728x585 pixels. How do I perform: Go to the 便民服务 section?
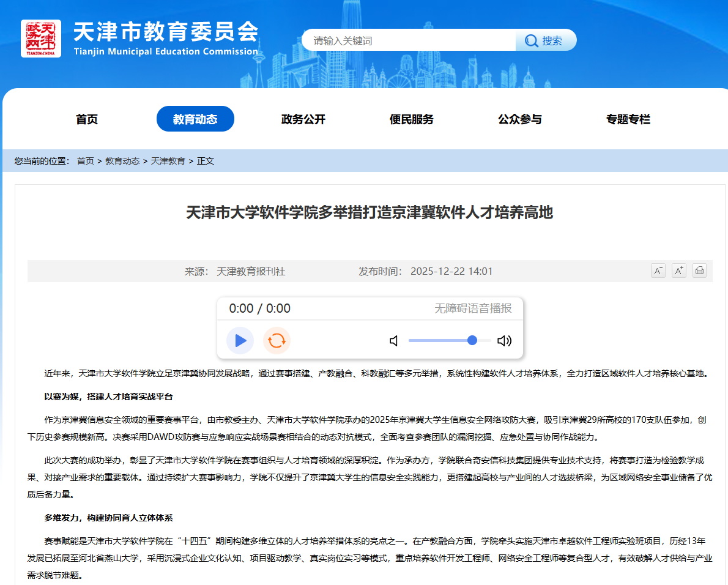[x=412, y=119]
